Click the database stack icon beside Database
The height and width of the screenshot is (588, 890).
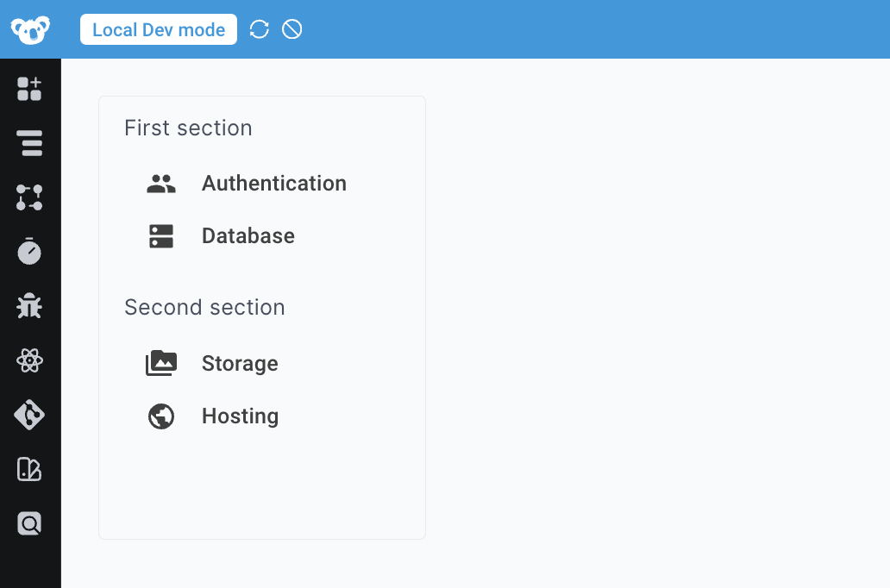click(160, 235)
